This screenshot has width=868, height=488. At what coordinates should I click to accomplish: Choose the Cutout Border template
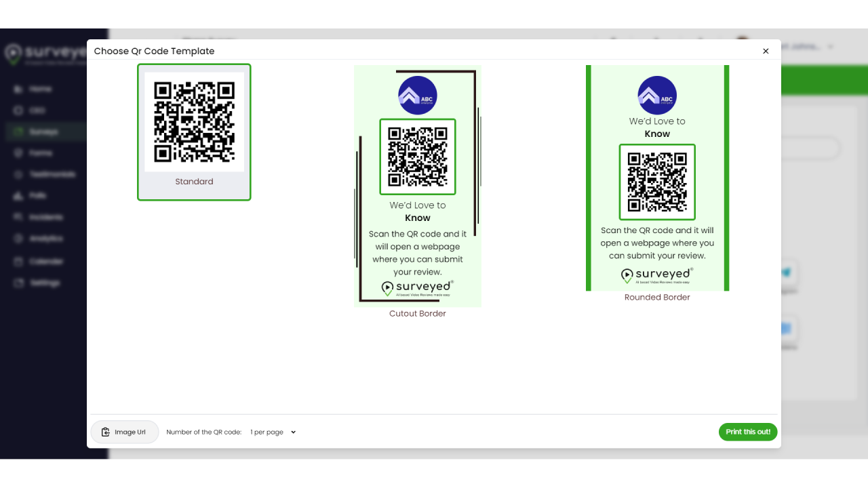pos(418,186)
